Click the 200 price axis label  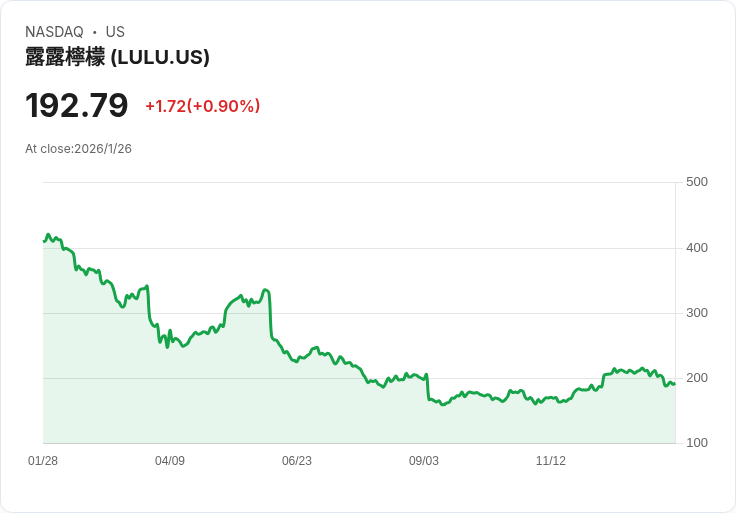coord(697,377)
